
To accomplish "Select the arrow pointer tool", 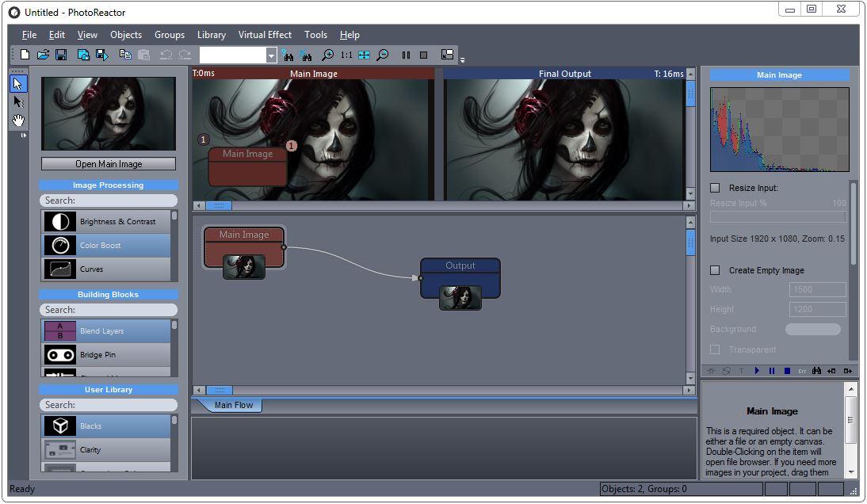I will pos(17,83).
